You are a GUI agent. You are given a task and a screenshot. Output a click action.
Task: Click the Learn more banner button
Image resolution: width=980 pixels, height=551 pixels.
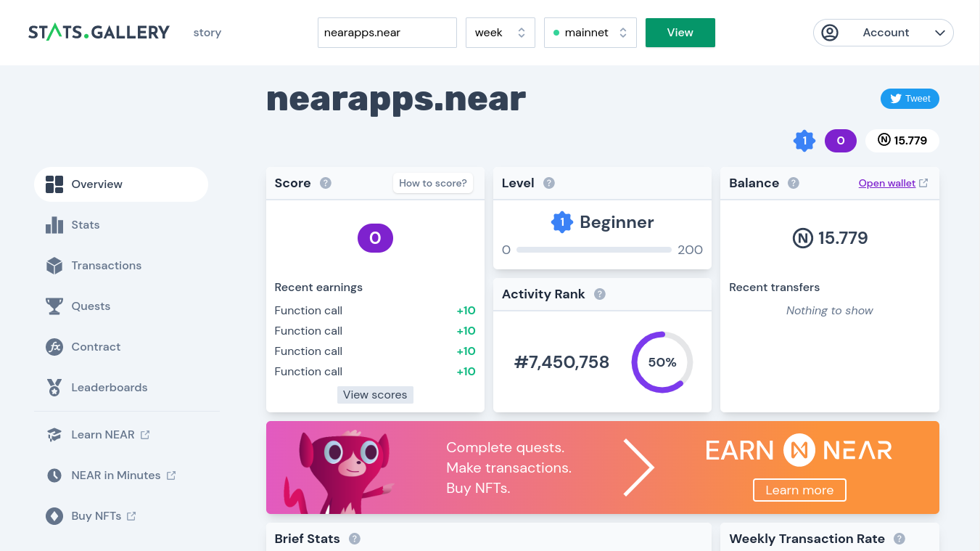[799, 490]
